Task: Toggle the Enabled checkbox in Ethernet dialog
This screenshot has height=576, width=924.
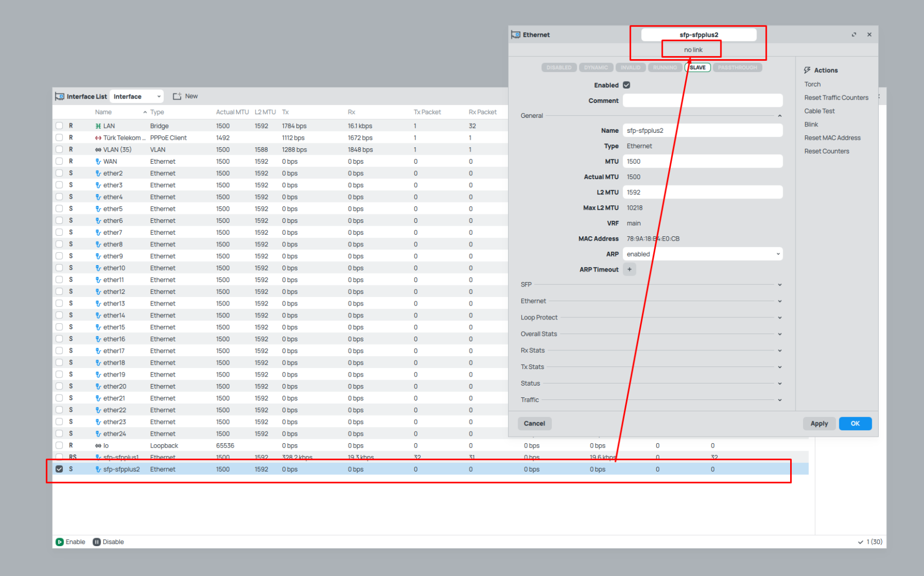Action: 626,85
